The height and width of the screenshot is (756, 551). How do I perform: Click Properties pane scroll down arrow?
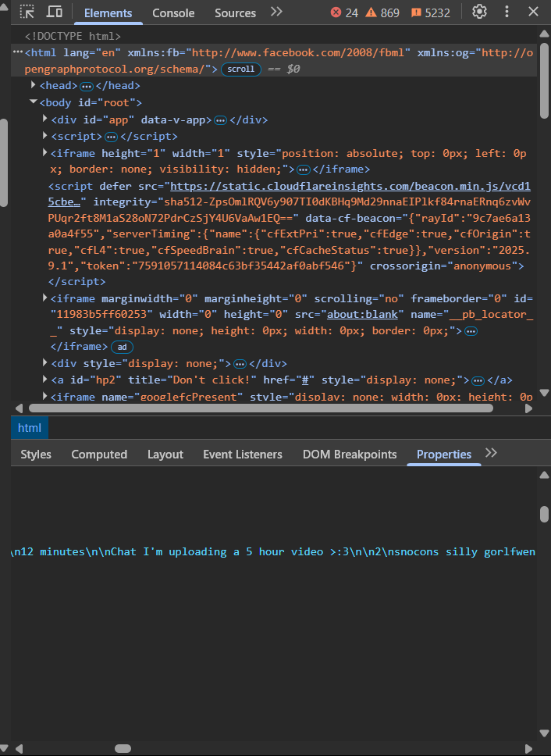coord(544,733)
